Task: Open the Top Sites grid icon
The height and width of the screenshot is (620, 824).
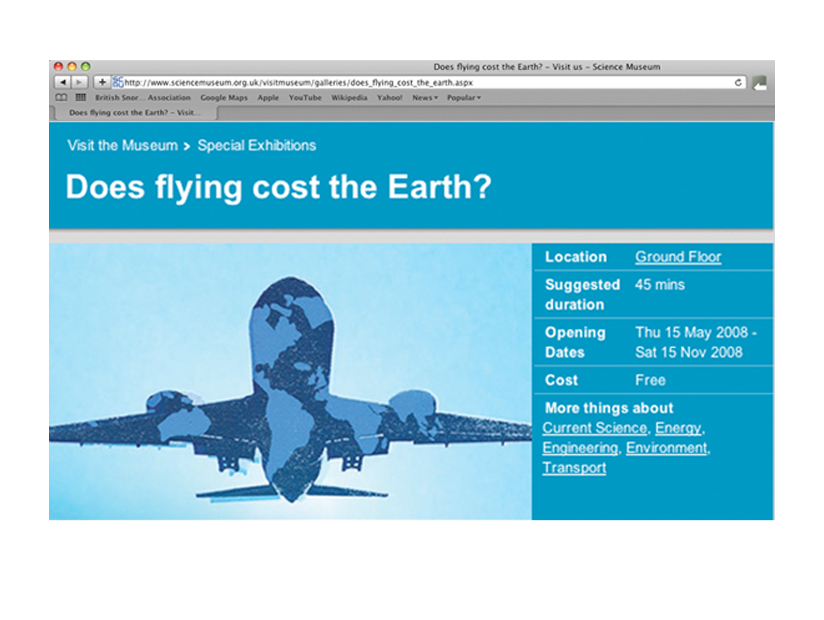Action: tap(80, 97)
